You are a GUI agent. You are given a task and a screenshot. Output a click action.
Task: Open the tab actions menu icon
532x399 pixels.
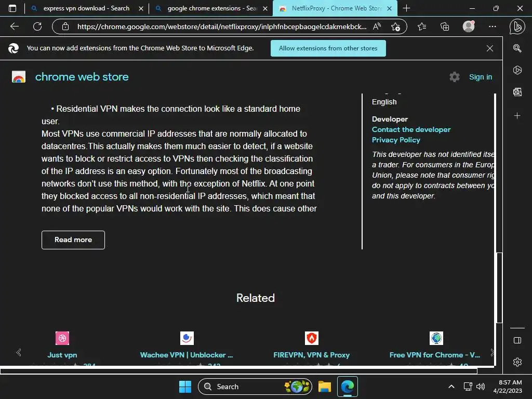(12, 8)
